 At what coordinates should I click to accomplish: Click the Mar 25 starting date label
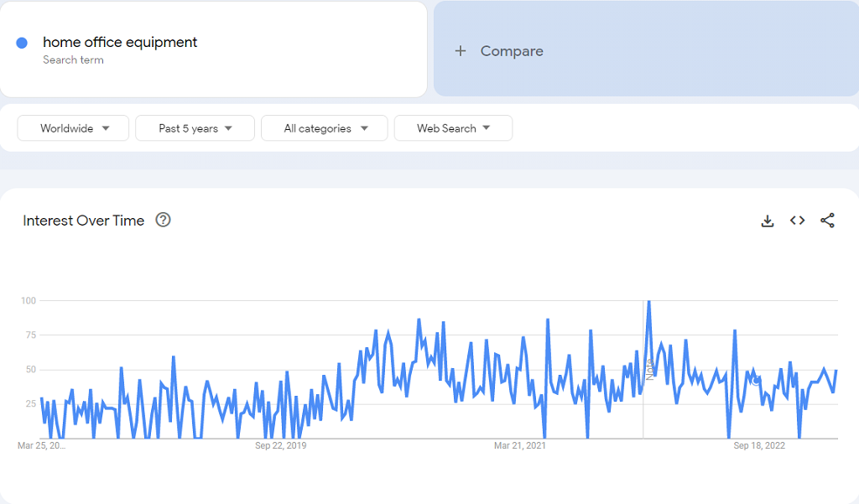tap(42, 445)
